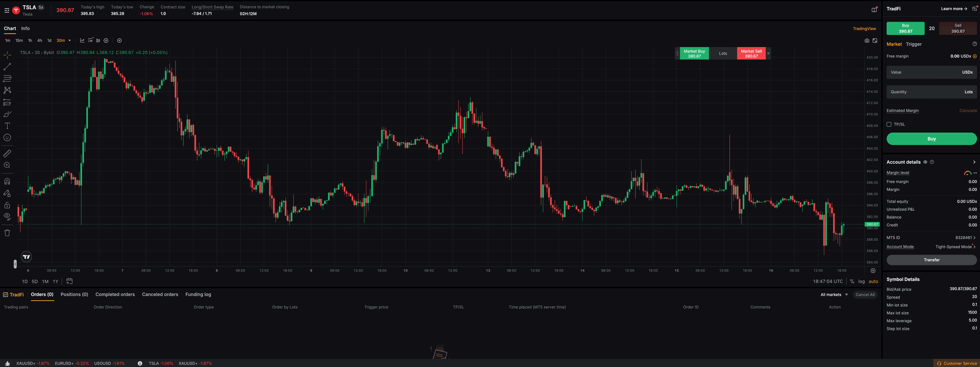
Task: Select the ruler measure tool
Action: tap(7, 153)
